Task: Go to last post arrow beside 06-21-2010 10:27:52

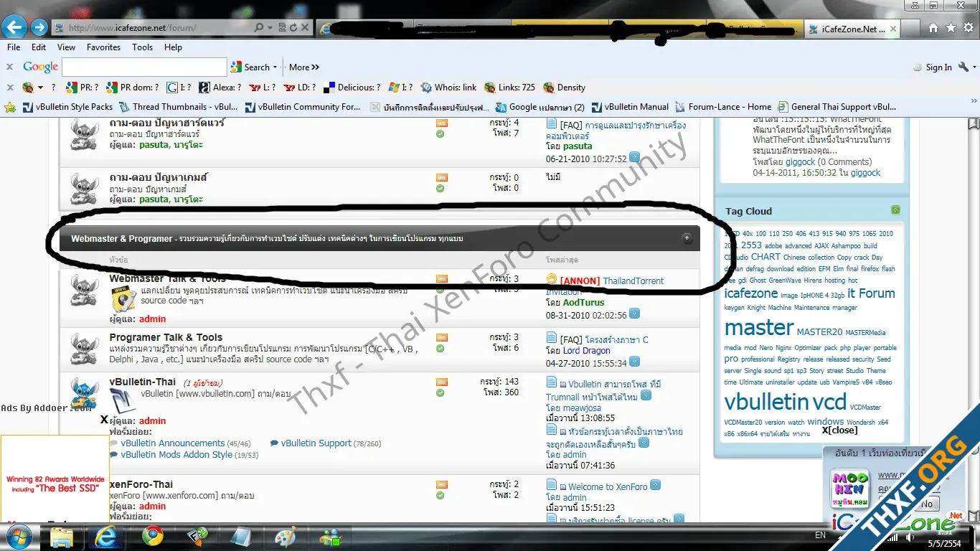Action: (x=634, y=156)
